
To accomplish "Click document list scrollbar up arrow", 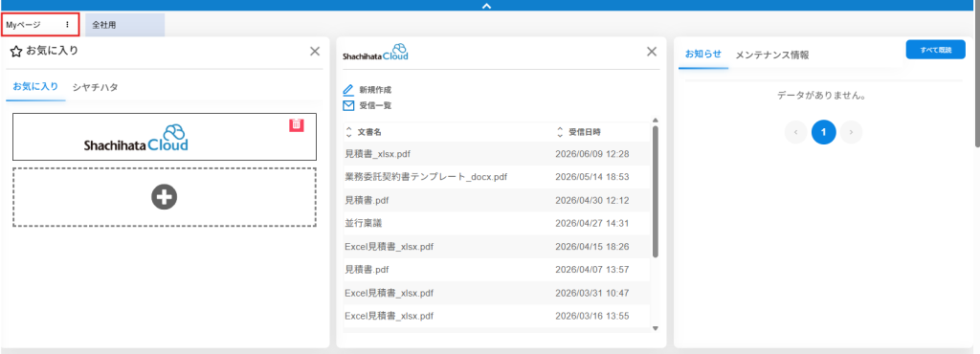I will pyautogui.click(x=655, y=120).
